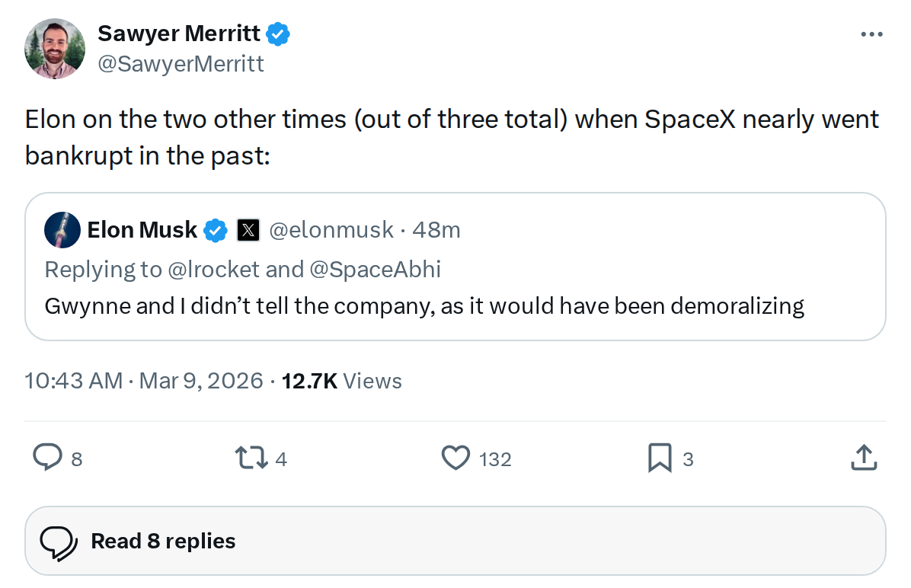Repost the tweet
The image size is (911, 588).
251,458
